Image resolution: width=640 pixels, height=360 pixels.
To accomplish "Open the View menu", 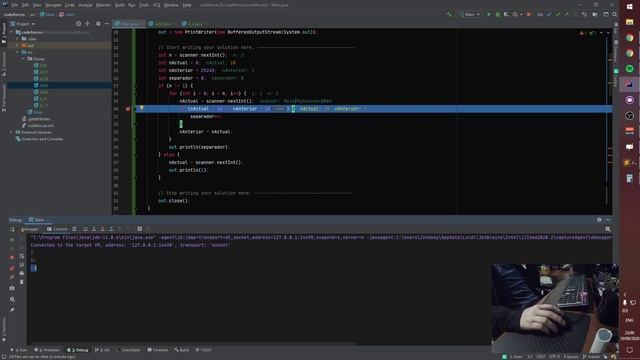I will pyautogui.click(x=37, y=5).
